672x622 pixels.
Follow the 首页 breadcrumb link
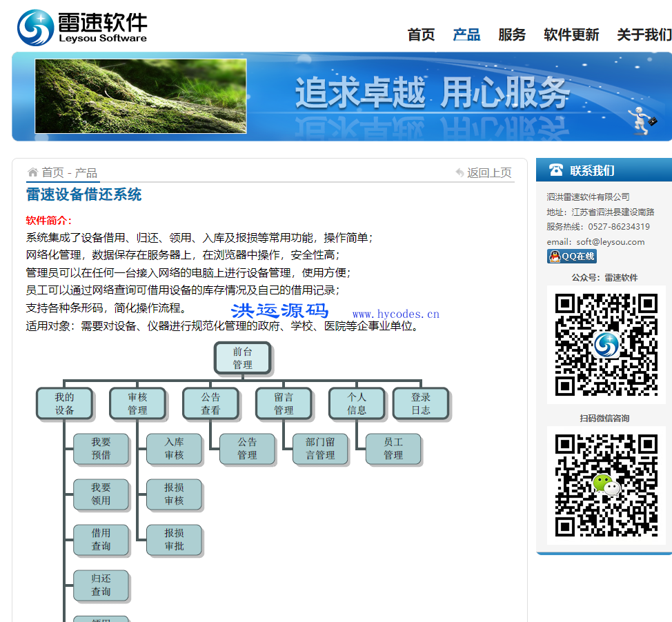point(52,172)
